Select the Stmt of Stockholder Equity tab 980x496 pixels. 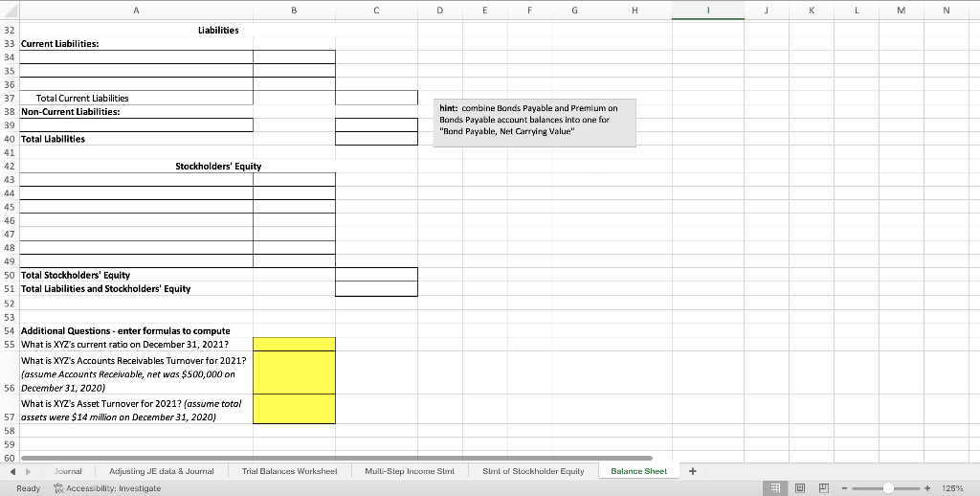pos(533,471)
